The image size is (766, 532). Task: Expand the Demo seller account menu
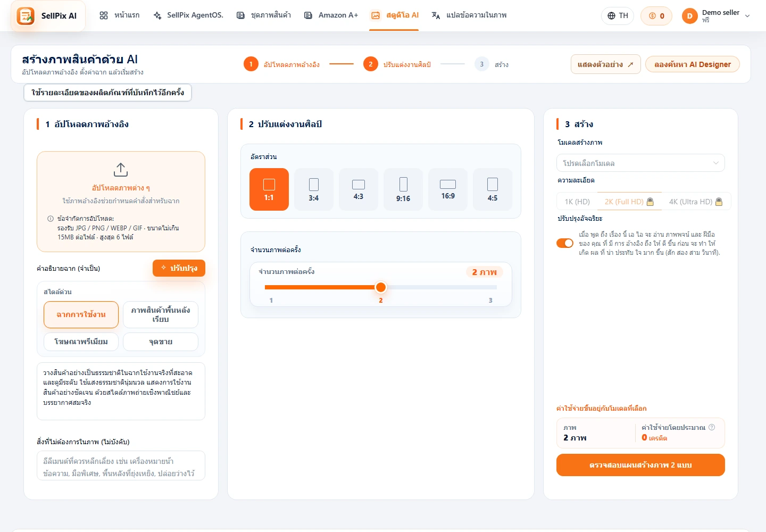[747, 16]
